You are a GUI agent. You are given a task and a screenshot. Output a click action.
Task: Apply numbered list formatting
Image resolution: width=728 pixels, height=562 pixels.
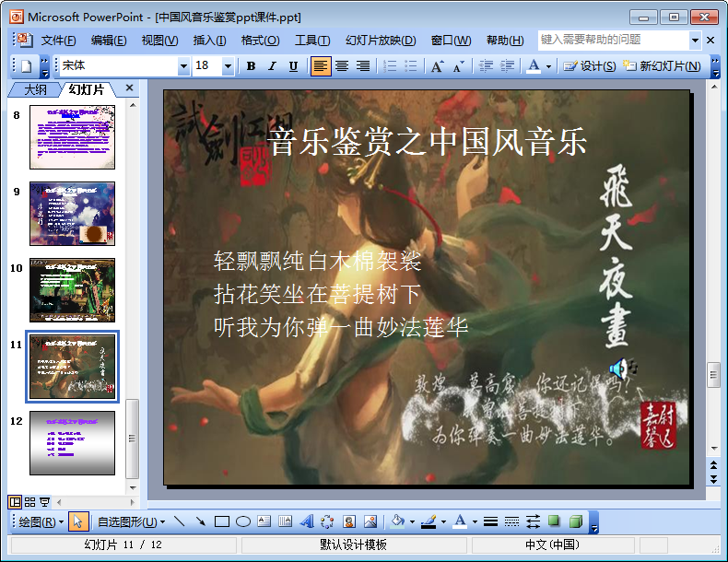(390, 66)
